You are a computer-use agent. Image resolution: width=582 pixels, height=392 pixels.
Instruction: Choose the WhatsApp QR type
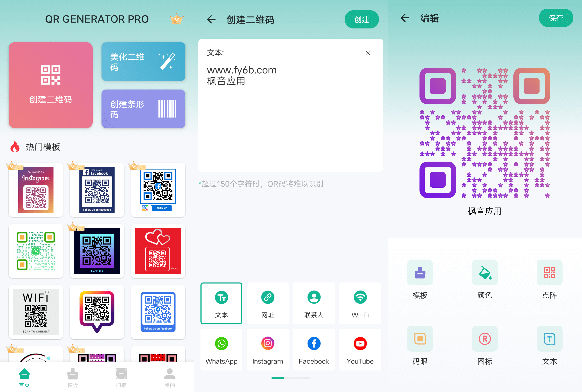(x=221, y=350)
